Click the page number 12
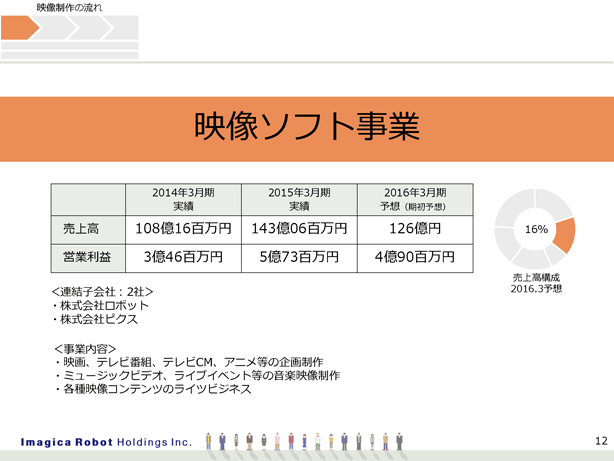Viewport: 614px width, 461px height. tap(601, 441)
